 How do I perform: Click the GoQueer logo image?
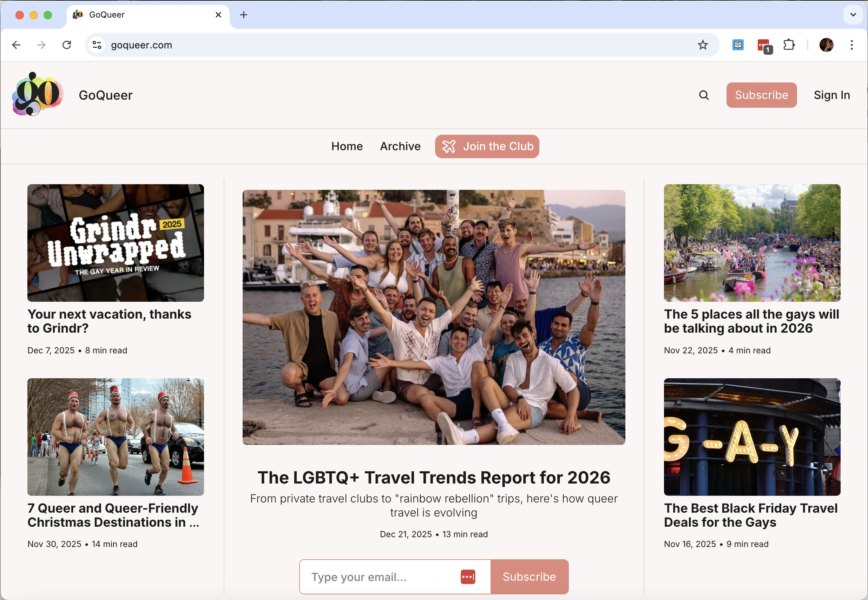click(38, 94)
